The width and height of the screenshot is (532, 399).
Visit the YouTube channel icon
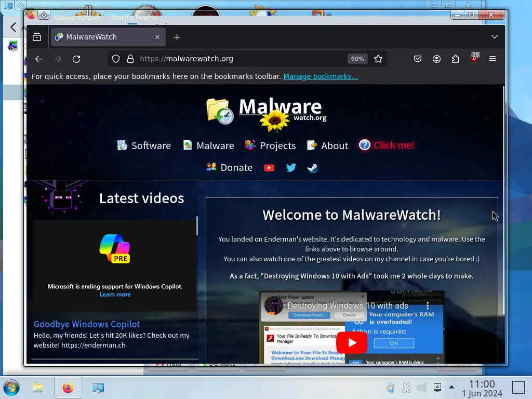[269, 168]
